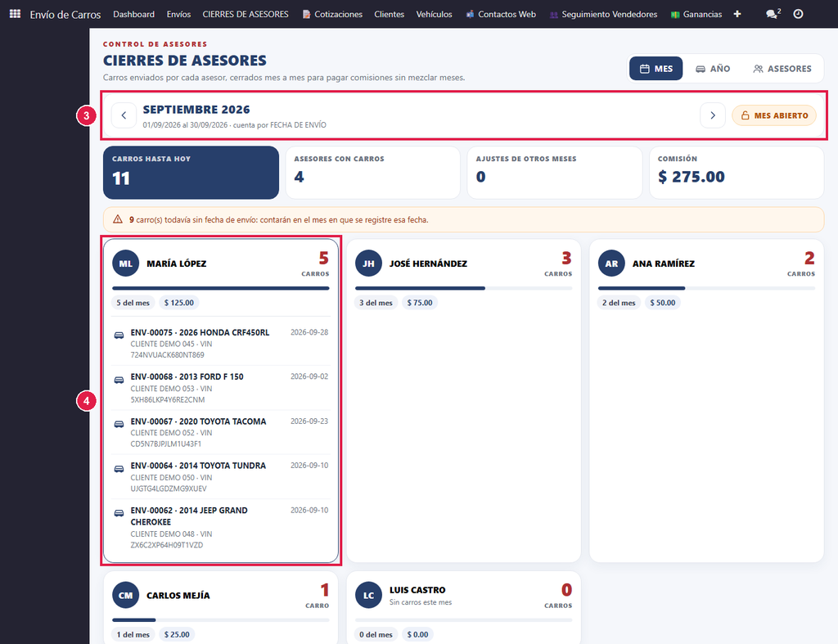The image size is (838, 644).
Task: Open the Envíos menu
Action: point(178,14)
